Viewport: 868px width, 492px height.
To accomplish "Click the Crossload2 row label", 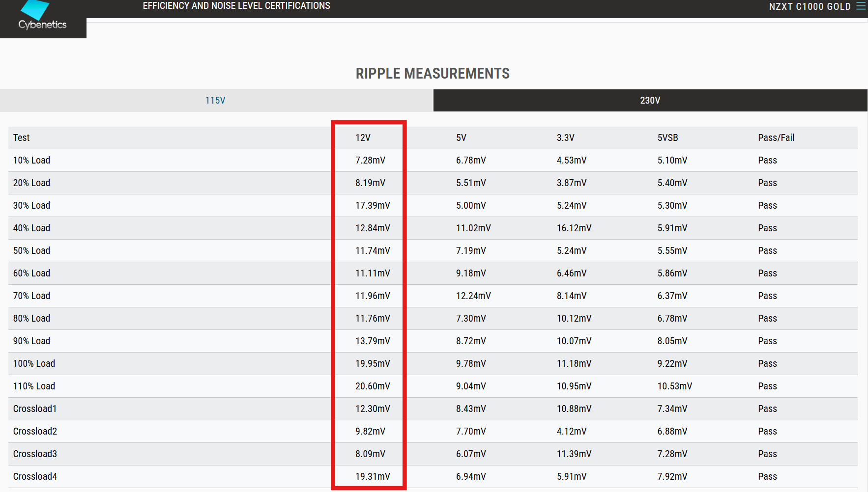I will point(35,432).
